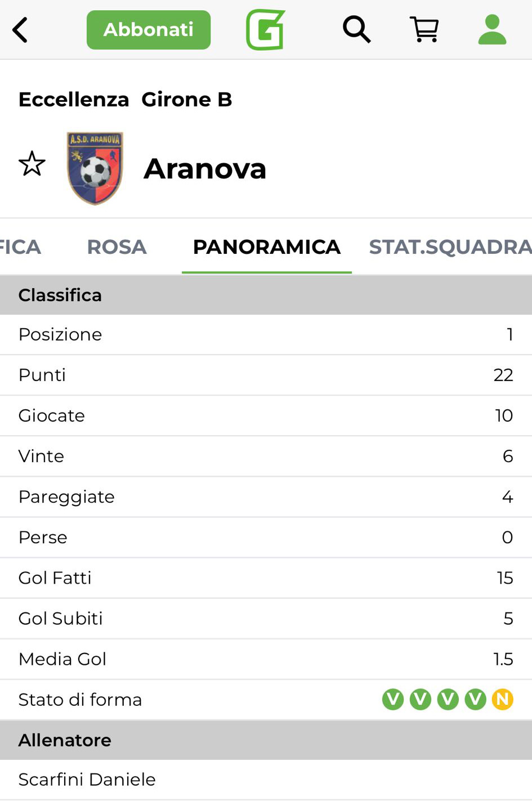Image resolution: width=532 pixels, height=801 pixels.
Task: Switch to the ROSA tab
Action: 117,247
